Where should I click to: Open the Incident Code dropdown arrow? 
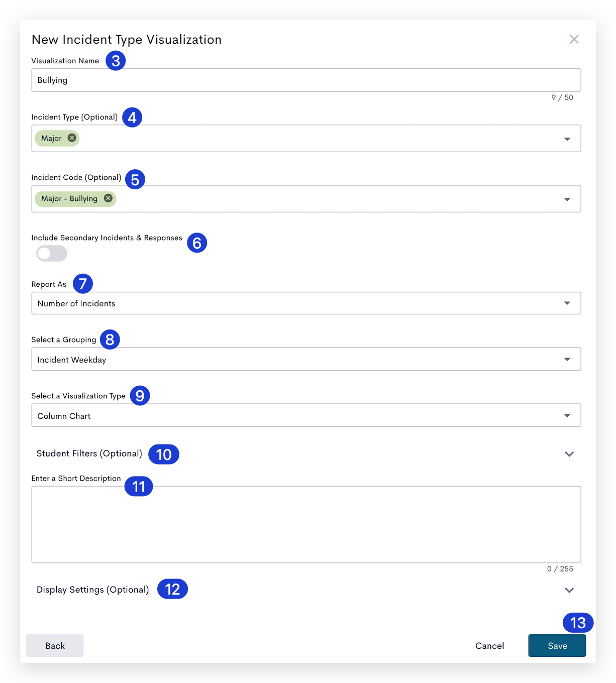pos(567,199)
